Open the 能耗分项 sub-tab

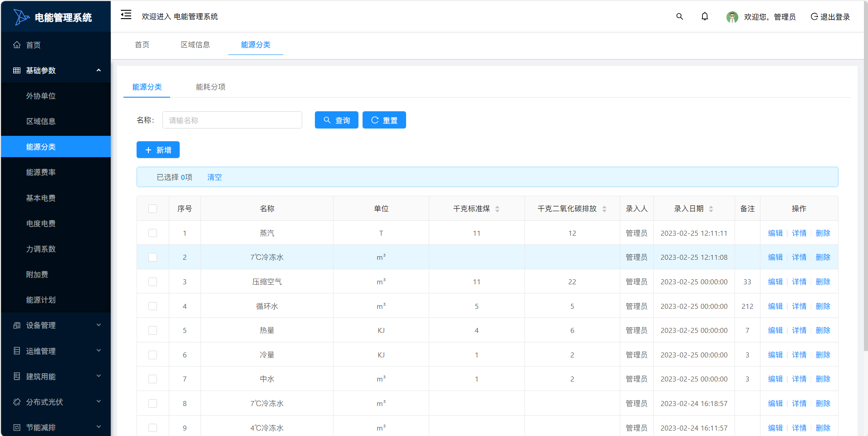(211, 87)
